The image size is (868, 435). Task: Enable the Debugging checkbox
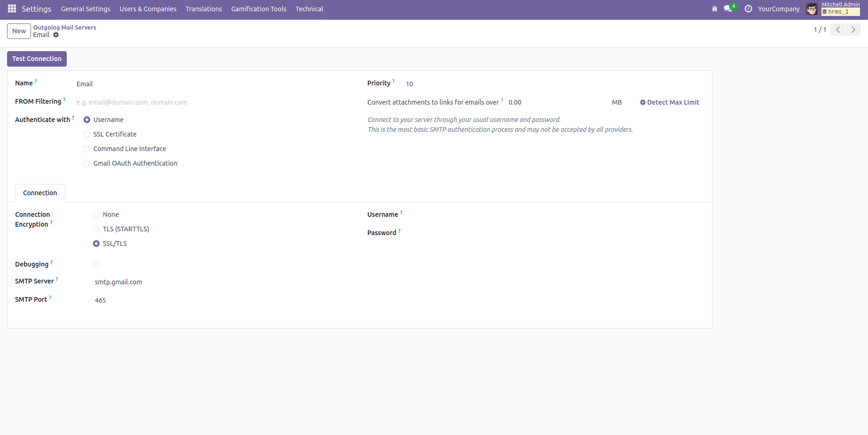pos(96,264)
